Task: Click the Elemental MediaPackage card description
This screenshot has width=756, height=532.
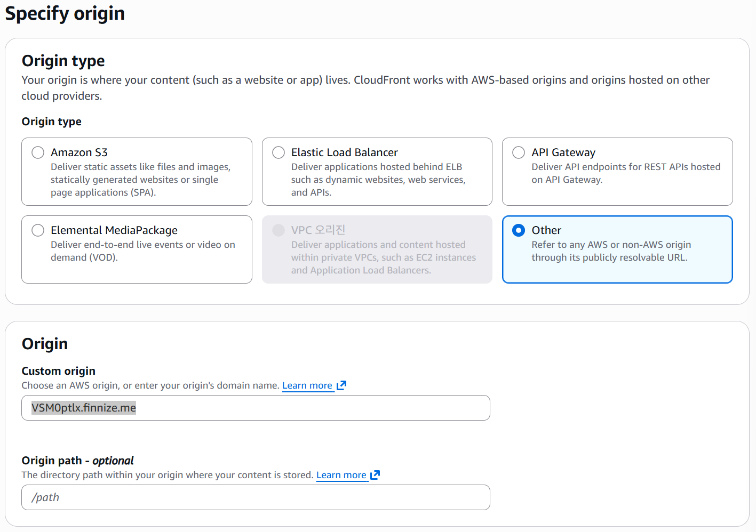Action: [x=142, y=251]
